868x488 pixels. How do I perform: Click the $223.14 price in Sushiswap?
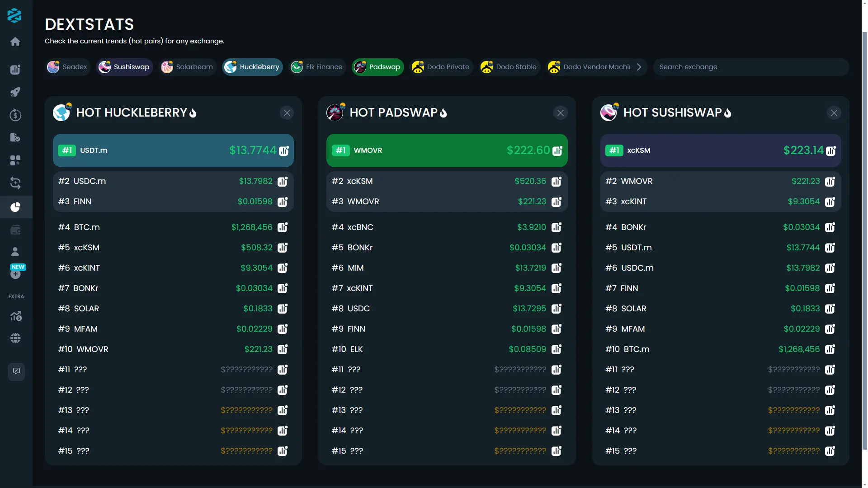coord(803,150)
